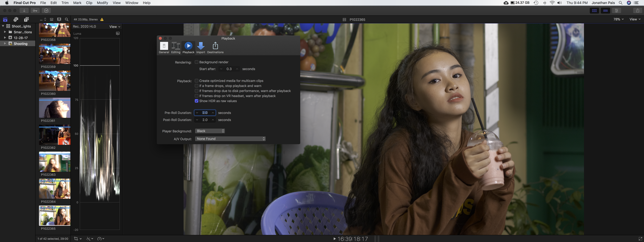Toggle the filmstrip clip appearance icon
Image resolution: width=644 pixels, height=242 pixels.
click(x=59, y=19)
